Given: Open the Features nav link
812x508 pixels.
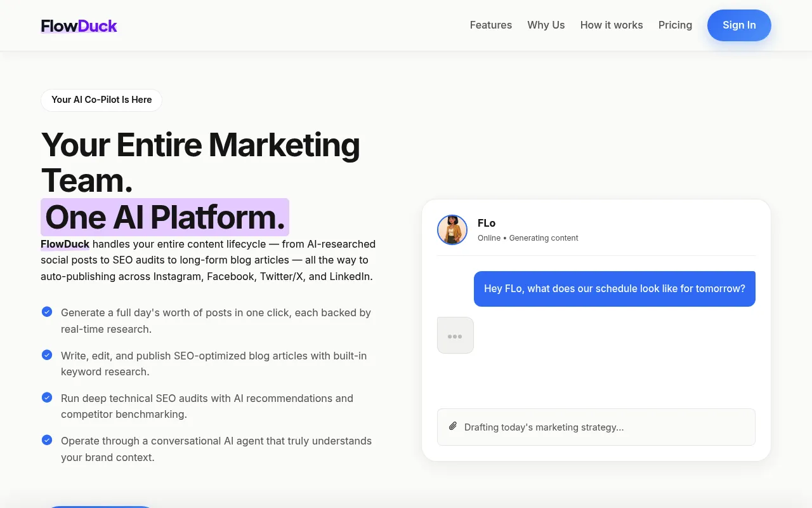Looking at the screenshot, I should coord(491,25).
